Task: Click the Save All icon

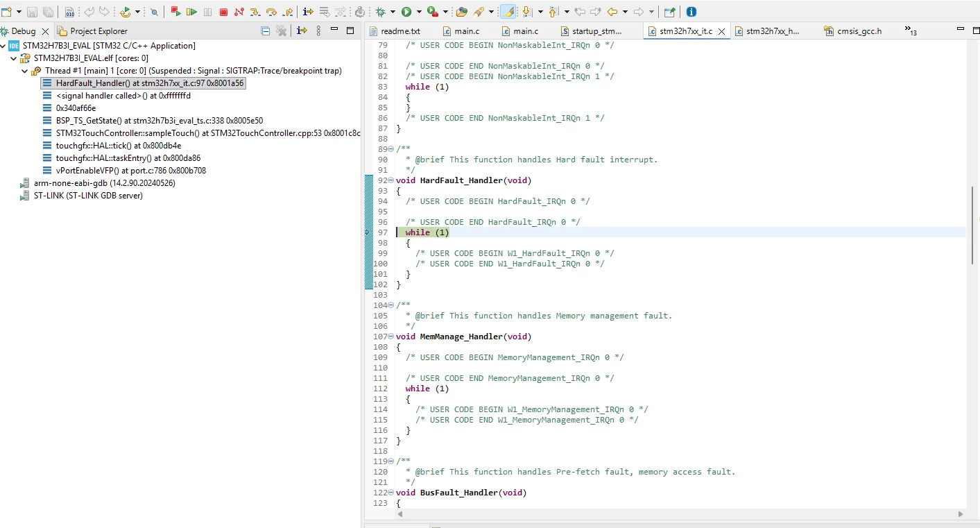Action: click(x=48, y=12)
